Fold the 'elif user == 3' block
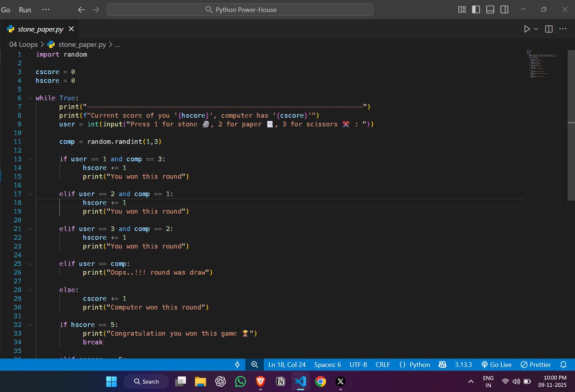The image size is (575, 392). [30, 229]
